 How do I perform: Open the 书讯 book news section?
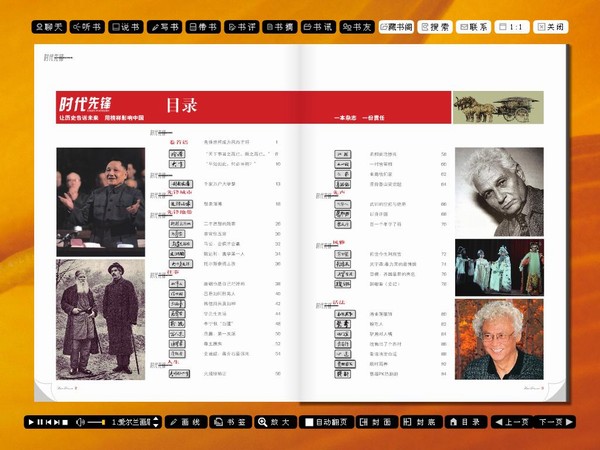point(318,27)
